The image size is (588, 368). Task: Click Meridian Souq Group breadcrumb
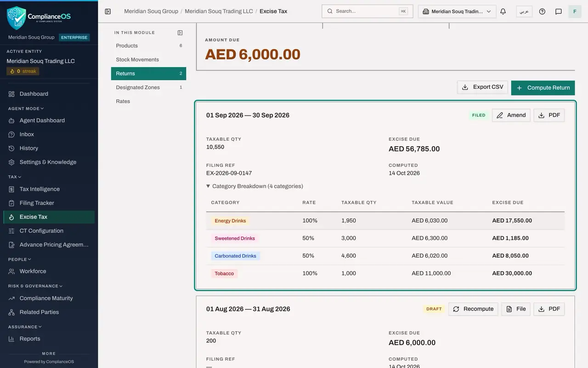(151, 11)
